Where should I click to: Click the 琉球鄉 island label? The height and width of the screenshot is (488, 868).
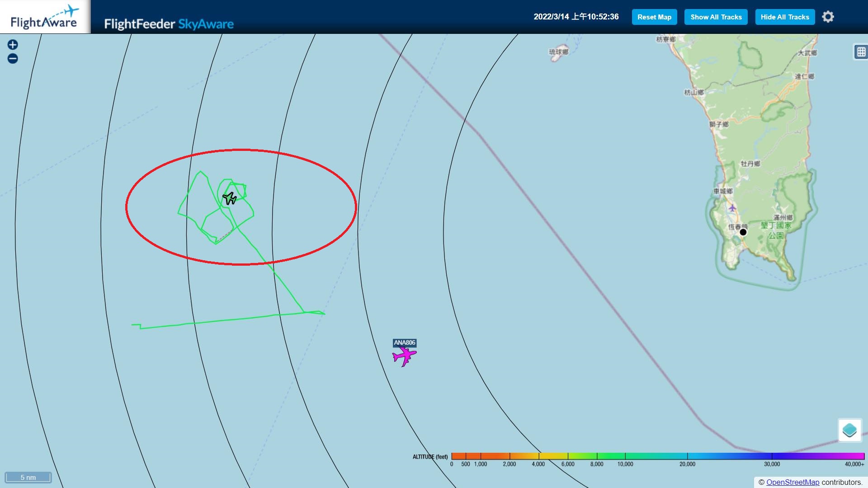[x=559, y=52]
